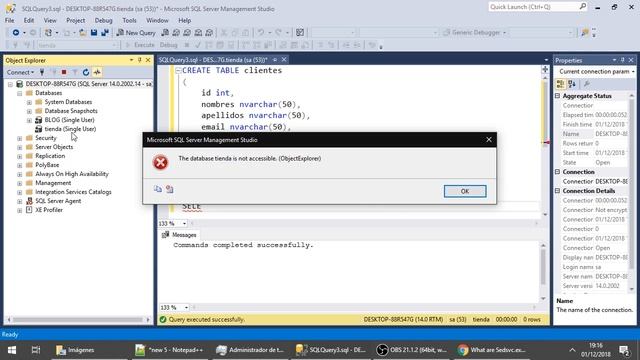Screen dimensions: 640x360
Task: Click the New Project toolbar icon
Action: point(48,33)
